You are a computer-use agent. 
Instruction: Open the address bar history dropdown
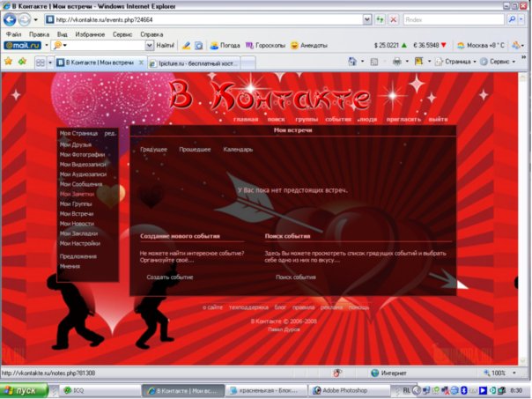[x=367, y=19]
